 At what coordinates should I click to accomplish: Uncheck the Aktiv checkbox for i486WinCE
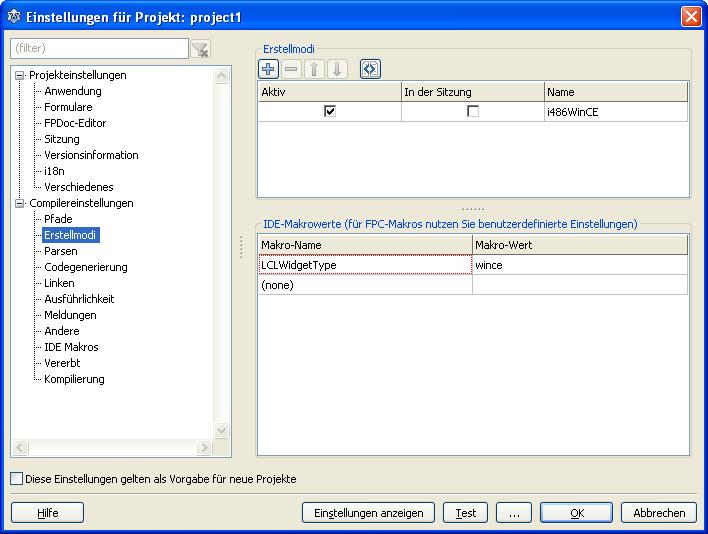(x=330, y=112)
